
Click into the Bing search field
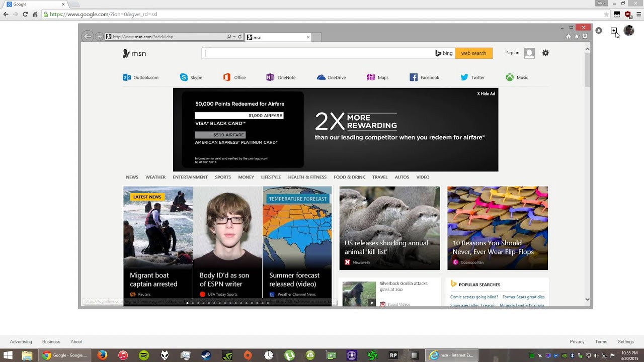[x=318, y=53]
